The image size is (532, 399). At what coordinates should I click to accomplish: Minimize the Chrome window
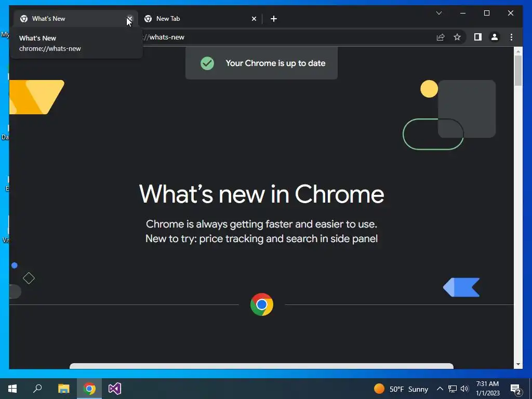pos(463,13)
